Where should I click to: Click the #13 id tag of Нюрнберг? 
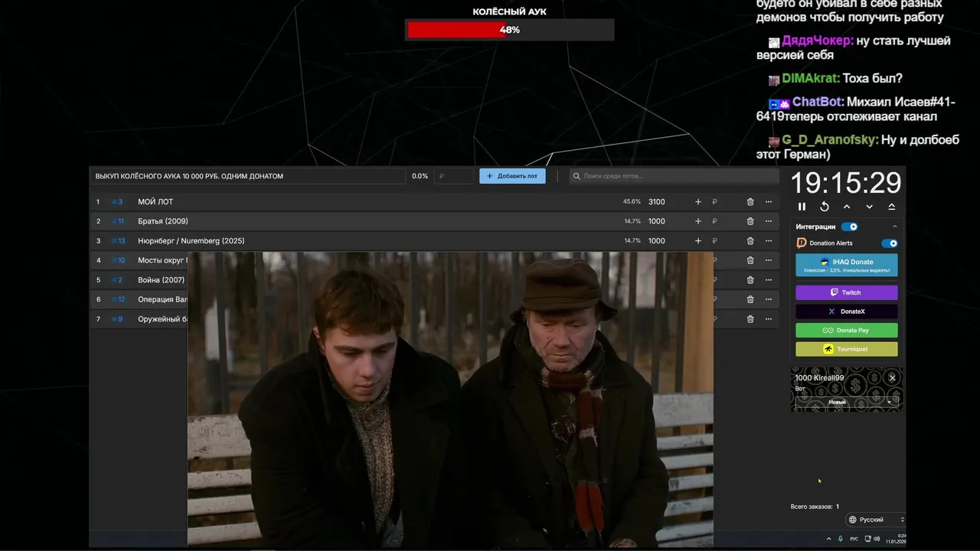118,240
